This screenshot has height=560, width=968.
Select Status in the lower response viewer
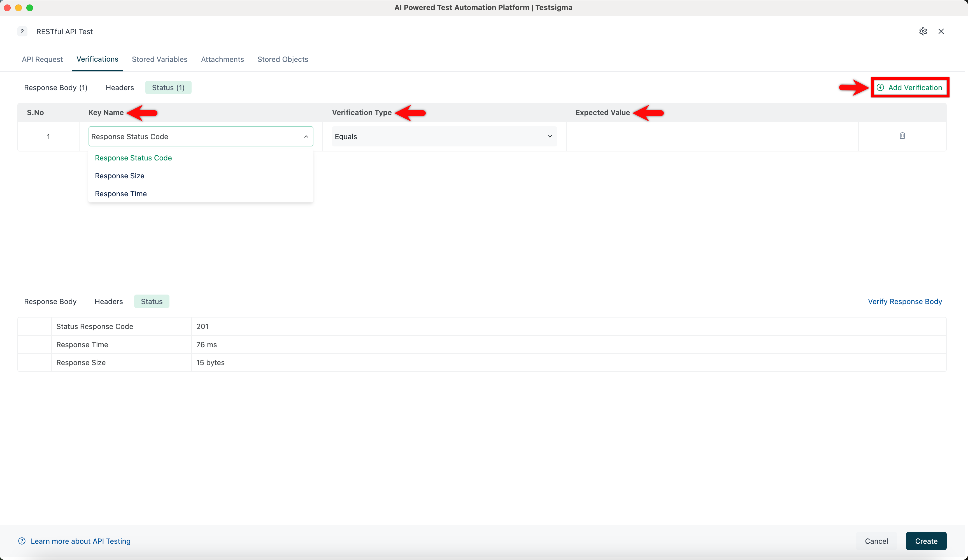pyautogui.click(x=151, y=301)
